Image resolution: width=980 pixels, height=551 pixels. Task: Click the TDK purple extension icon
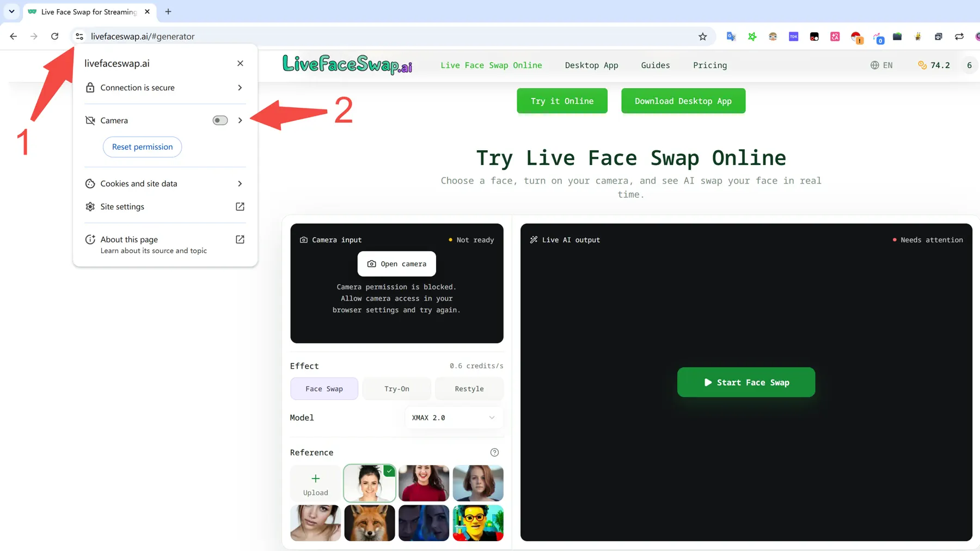click(x=793, y=36)
